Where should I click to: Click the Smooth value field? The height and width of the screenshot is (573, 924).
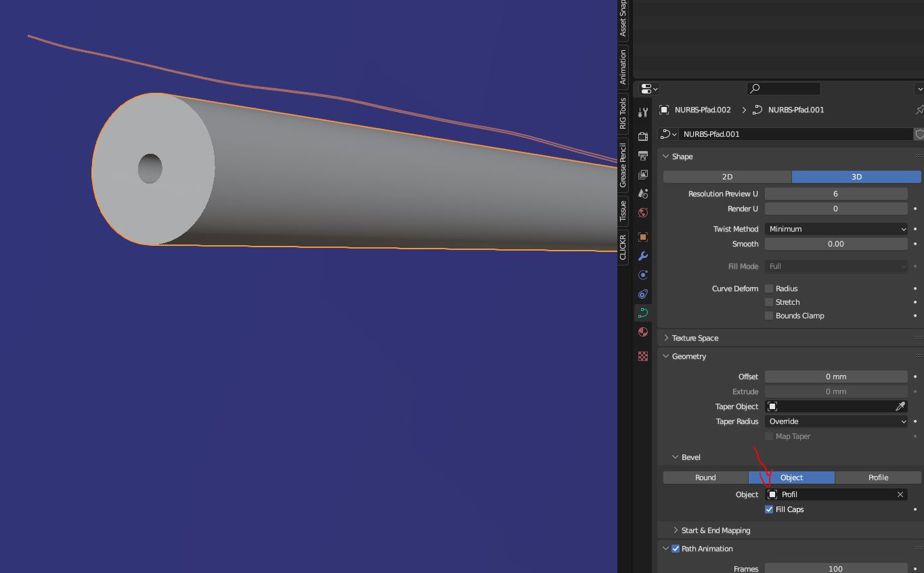click(836, 244)
